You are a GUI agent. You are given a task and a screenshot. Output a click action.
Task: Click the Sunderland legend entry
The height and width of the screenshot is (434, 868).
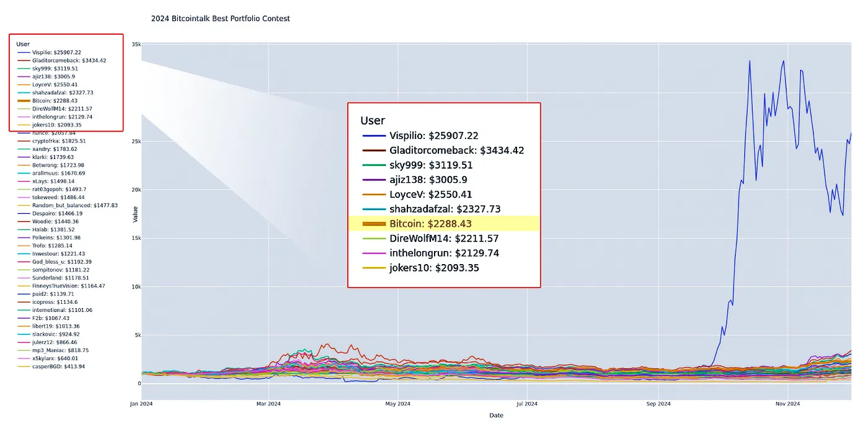point(53,278)
